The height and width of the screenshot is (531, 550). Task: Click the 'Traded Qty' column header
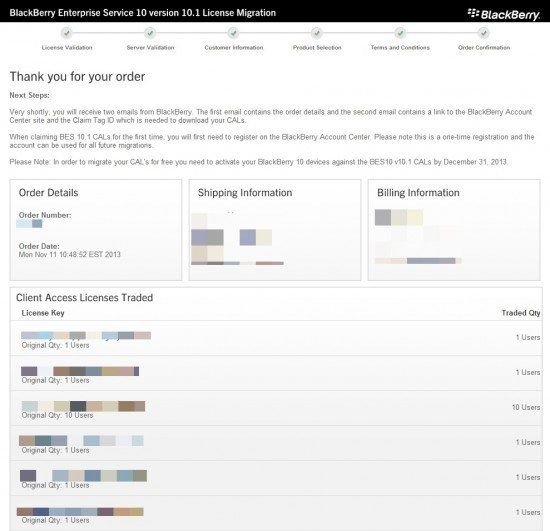tap(521, 313)
